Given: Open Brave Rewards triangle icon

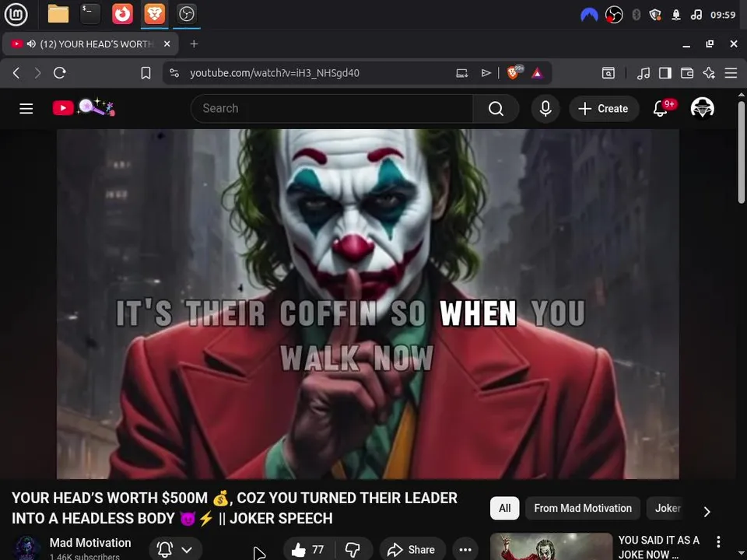Looking at the screenshot, I should click(538, 73).
